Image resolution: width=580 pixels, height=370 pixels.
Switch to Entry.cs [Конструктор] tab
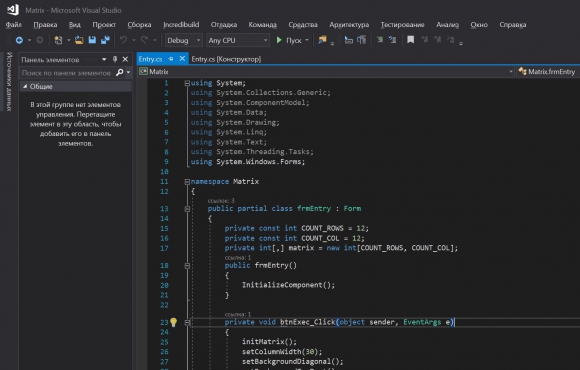[x=226, y=59]
